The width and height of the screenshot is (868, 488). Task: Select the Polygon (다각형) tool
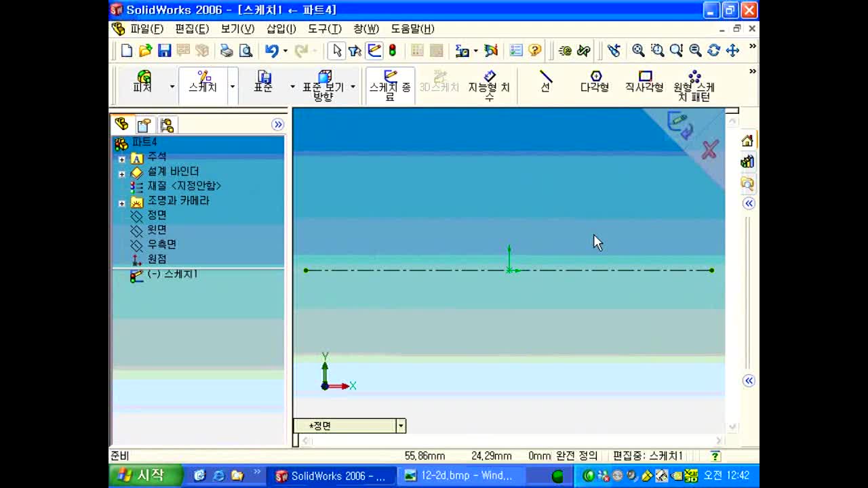tap(595, 82)
